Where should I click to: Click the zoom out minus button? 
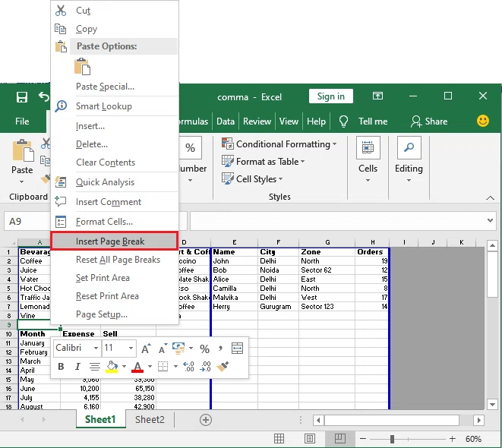(363, 439)
